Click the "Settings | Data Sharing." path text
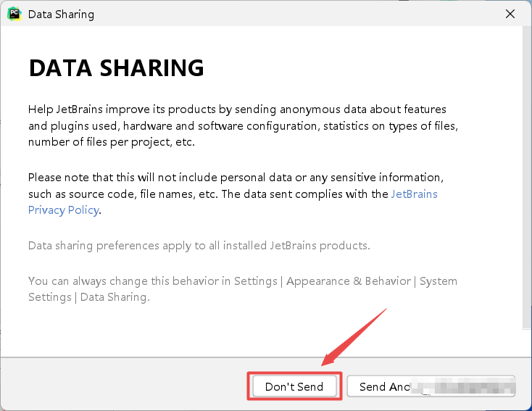 point(88,297)
